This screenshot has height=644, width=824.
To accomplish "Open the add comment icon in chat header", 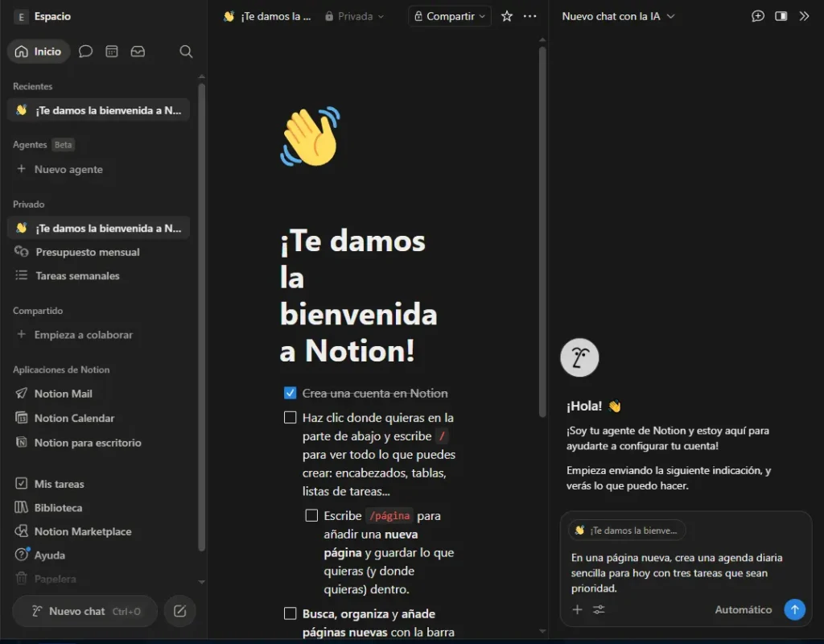I will coord(757,15).
